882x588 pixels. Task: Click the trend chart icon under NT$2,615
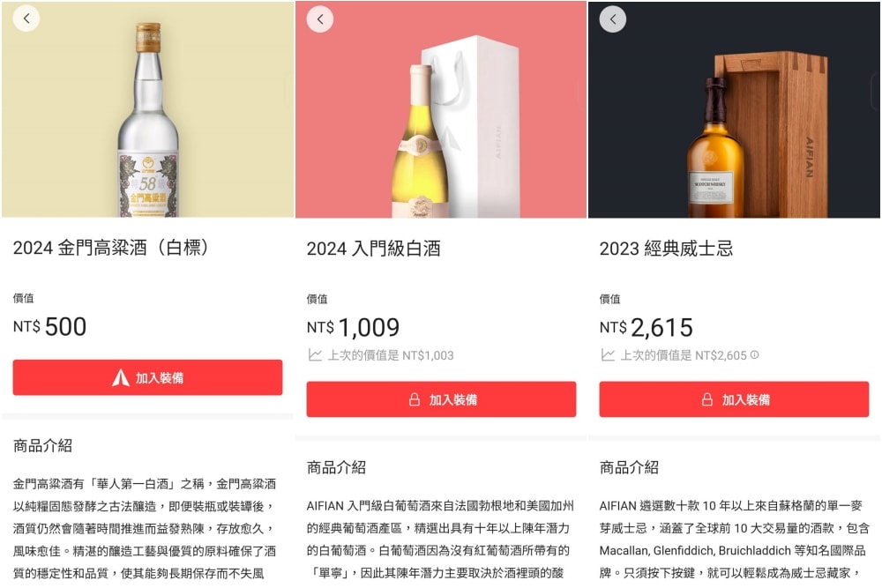608,355
